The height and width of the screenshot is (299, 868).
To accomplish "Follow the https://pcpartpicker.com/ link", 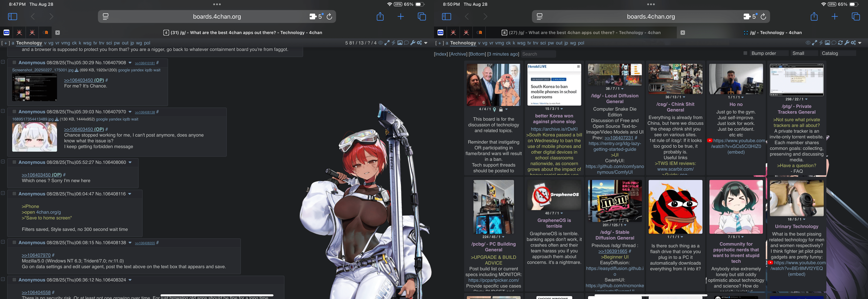I will (x=493, y=280).
